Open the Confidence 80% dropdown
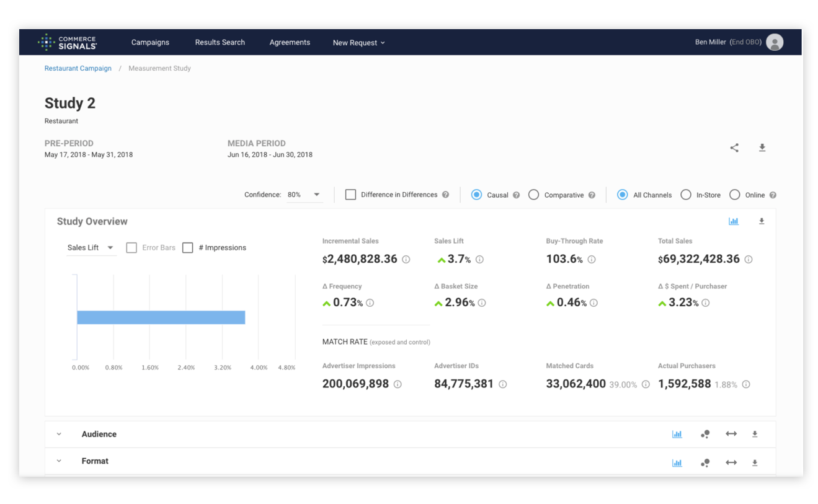Screen dimensions: 818x504 [305, 195]
